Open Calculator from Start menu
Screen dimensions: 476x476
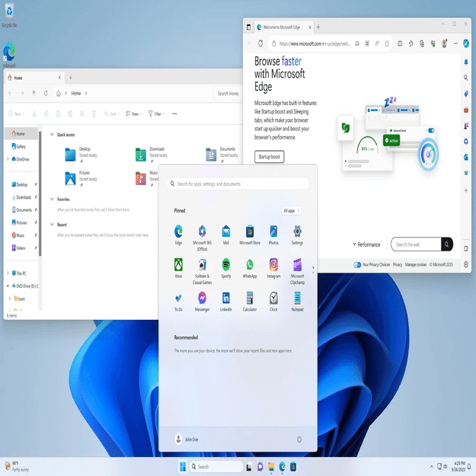pos(250,302)
